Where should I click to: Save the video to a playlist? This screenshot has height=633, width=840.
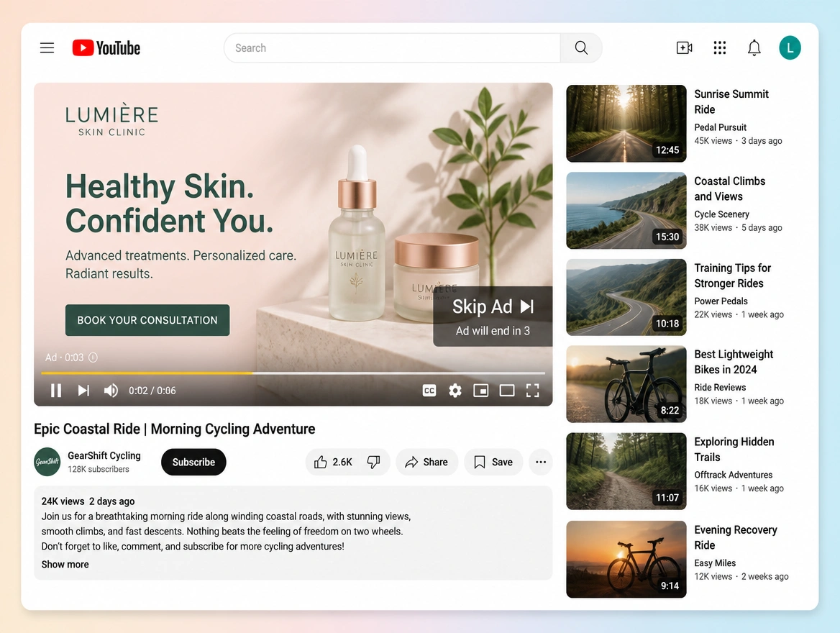tap(493, 462)
